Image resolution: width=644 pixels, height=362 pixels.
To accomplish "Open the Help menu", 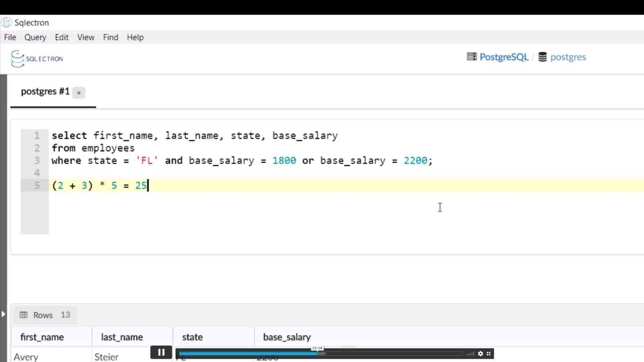I will point(135,37).
